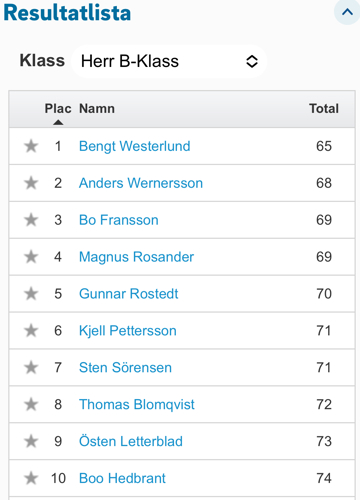This screenshot has height=500, width=360.
Task: View Östen Letterblad's details
Action: [x=131, y=441]
